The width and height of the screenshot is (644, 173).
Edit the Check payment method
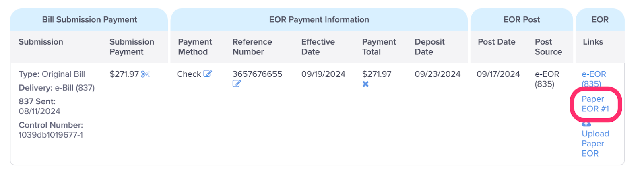(208, 74)
